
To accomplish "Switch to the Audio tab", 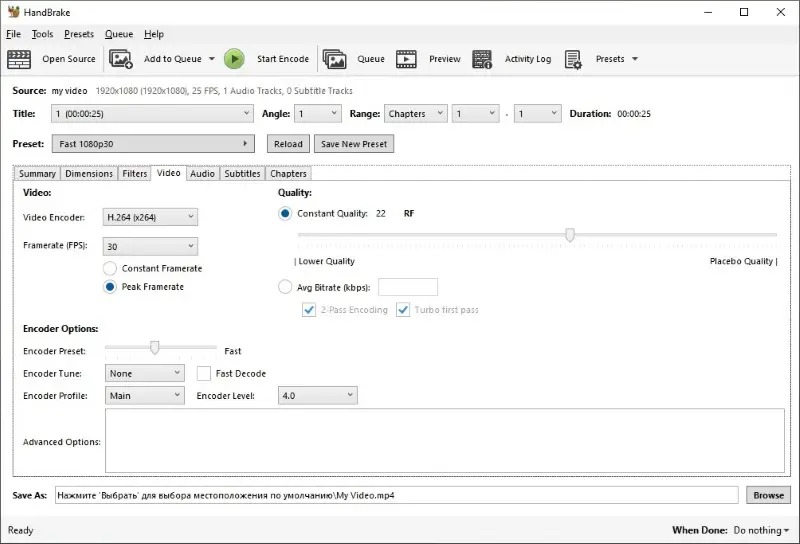I will click(202, 174).
